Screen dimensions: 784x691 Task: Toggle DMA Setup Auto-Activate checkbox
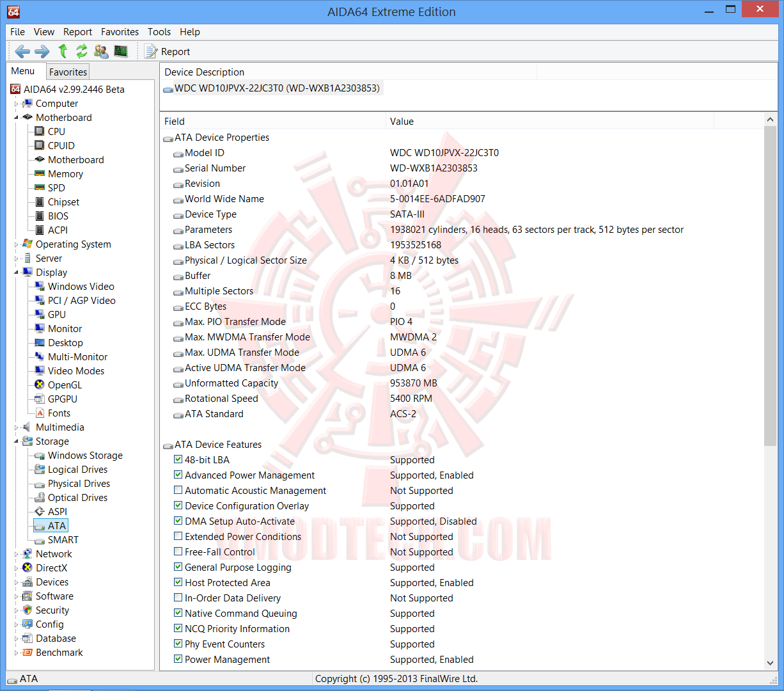coord(178,521)
